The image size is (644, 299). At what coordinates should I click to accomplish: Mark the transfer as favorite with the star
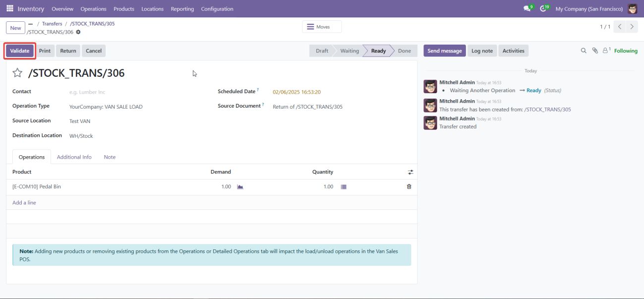(x=17, y=73)
